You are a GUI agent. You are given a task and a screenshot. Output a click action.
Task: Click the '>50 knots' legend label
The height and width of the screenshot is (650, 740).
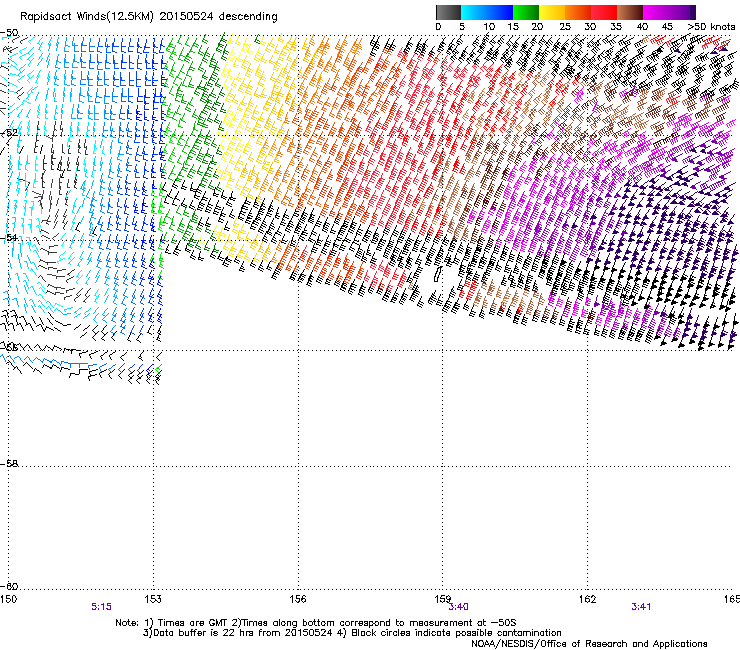[711, 26]
